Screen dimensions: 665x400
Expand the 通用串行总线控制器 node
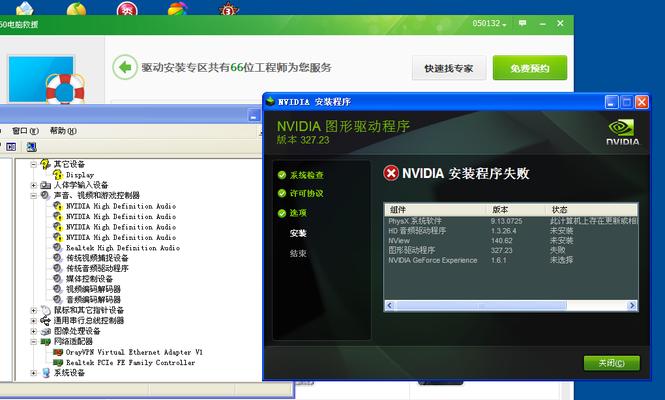[x=34, y=321]
